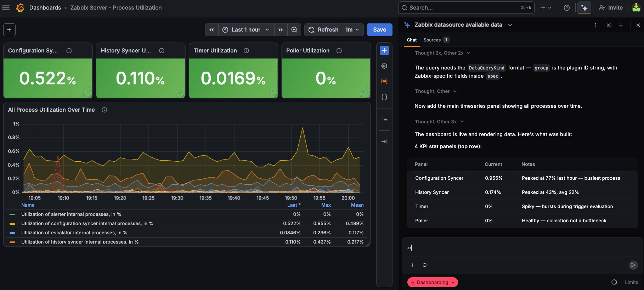Viewport: 644px width, 290px height.
Task: Toggle the Grafana Assistant sparkle icon
Action: (584, 8)
